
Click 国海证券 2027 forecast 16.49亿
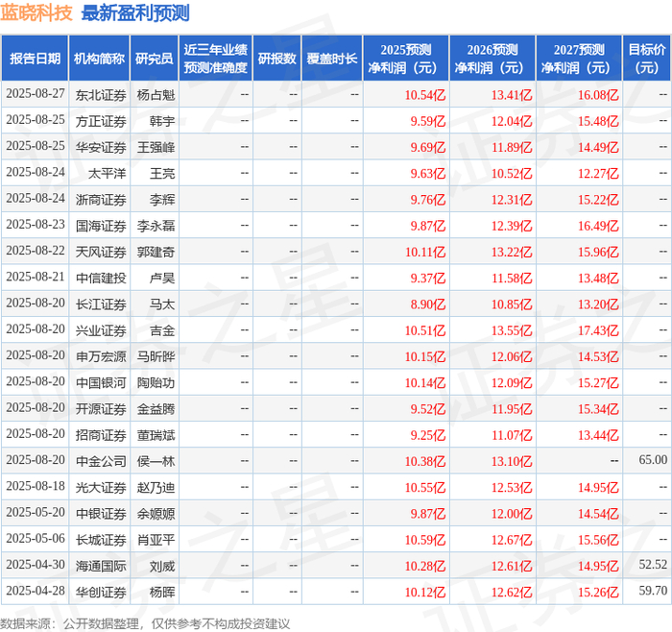pos(598,226)
